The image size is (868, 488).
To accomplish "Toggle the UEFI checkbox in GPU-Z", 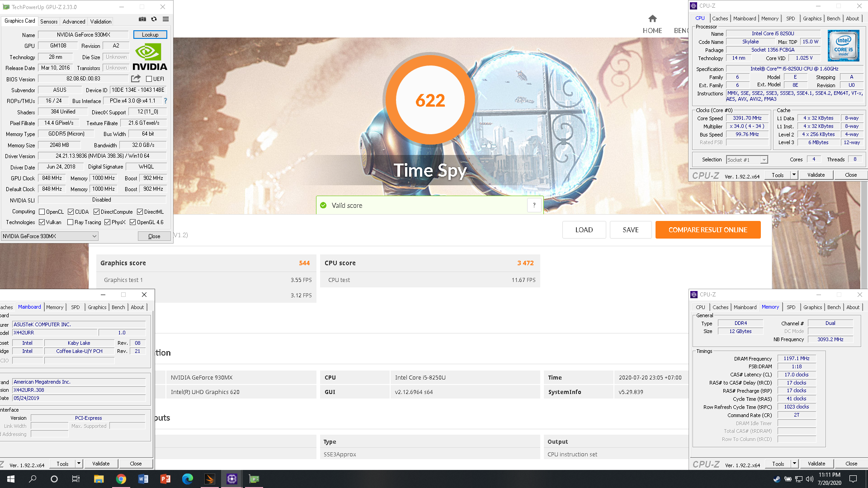I will pyautogui.click(x=149, y=79).
